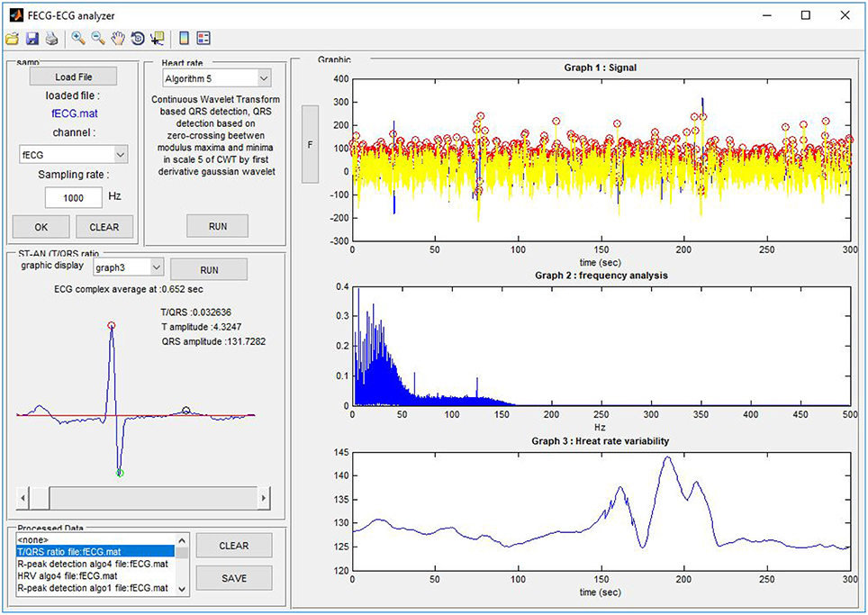The width and height of the screenshot is (868, 615).
Task: Click the black T-wave marker on the averaged ECG complex
Action: [x=186, y=411]
